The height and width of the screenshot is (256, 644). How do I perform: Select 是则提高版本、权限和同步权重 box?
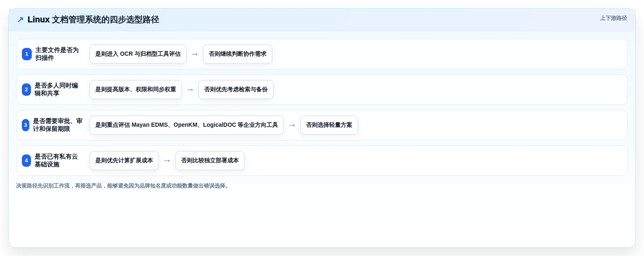tap(136, 90)
